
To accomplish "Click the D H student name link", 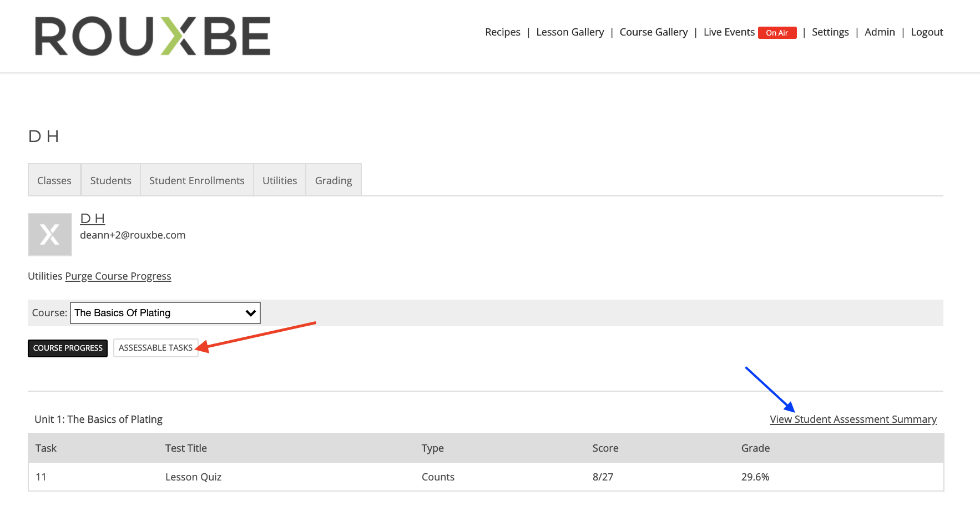I will pyautogui.click(x=93, y=219).
